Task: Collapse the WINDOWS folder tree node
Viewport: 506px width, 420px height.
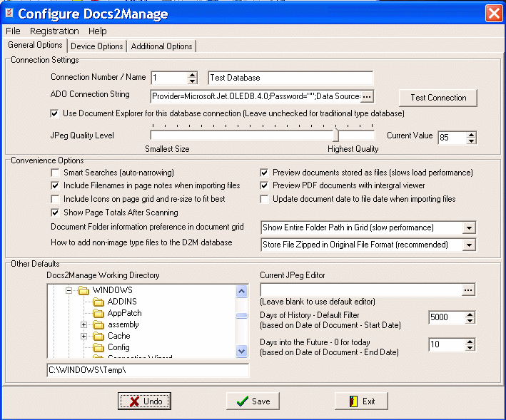Action: click(69, 290)
